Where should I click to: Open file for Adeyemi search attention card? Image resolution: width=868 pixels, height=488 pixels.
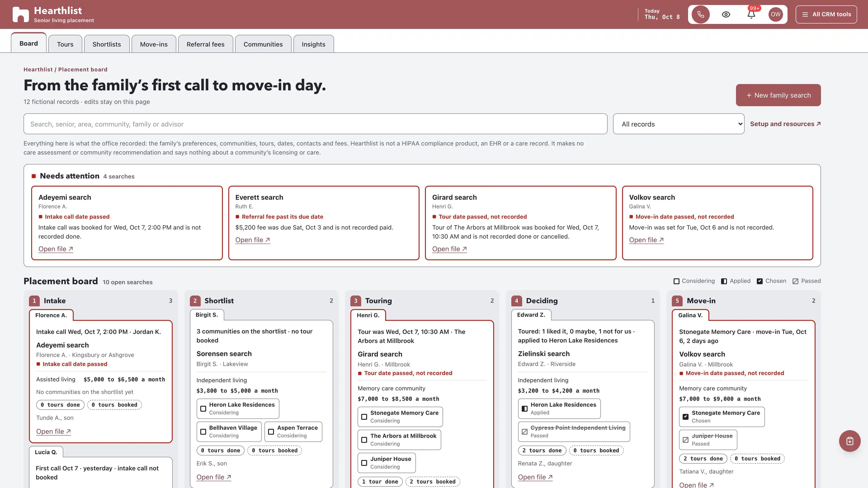pos(56,249)
